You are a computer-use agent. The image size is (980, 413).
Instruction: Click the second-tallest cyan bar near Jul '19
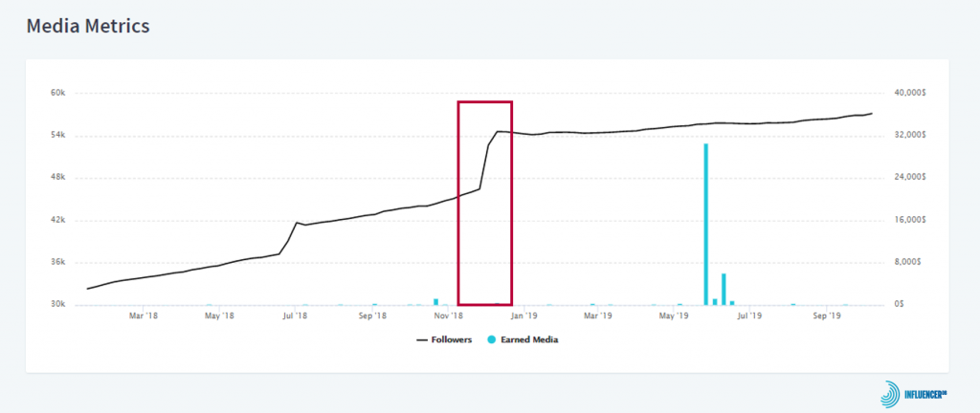click(724, 289)
